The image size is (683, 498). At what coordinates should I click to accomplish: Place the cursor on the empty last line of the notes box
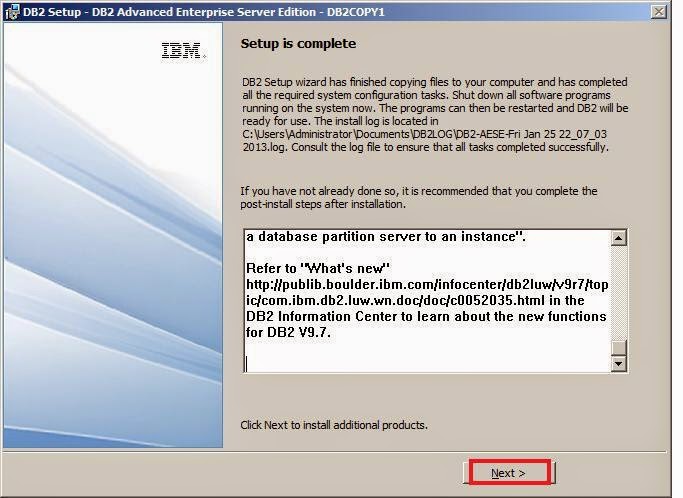pyautogui.click(x=427, y=364)
